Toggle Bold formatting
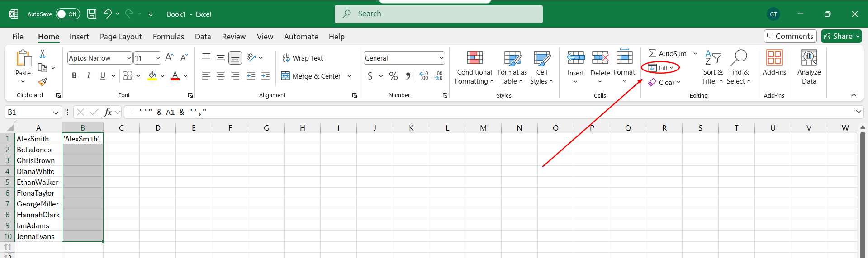This screenshot has height=258, width=868. tap(74, 75)
